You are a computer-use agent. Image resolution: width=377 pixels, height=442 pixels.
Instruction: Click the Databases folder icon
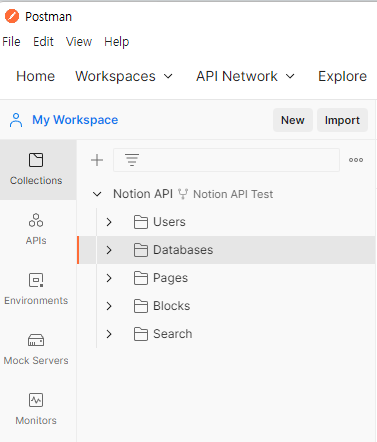141,250
